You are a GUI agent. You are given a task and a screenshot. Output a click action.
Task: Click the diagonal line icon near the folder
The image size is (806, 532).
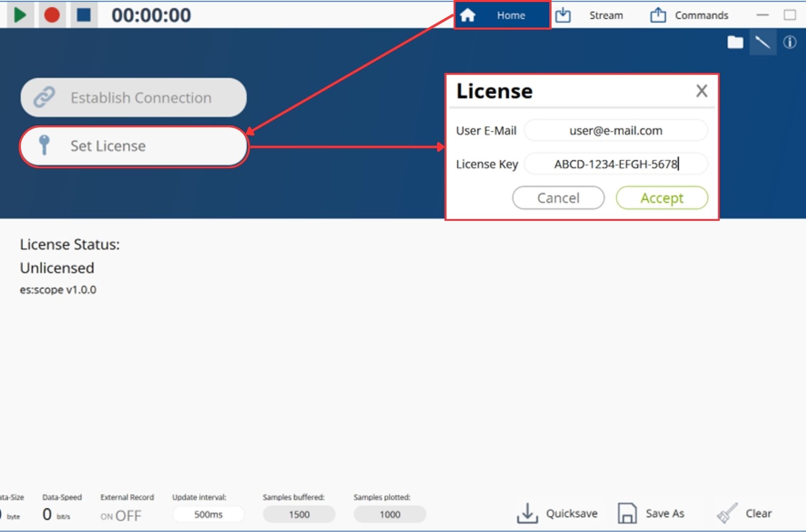pyautogui.click(x=763, y=42)
